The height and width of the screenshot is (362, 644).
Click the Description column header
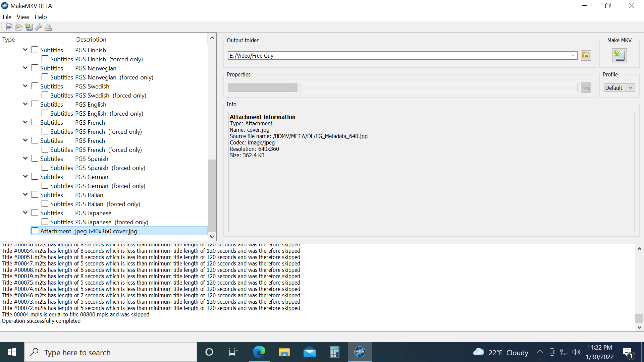point(141,40)
